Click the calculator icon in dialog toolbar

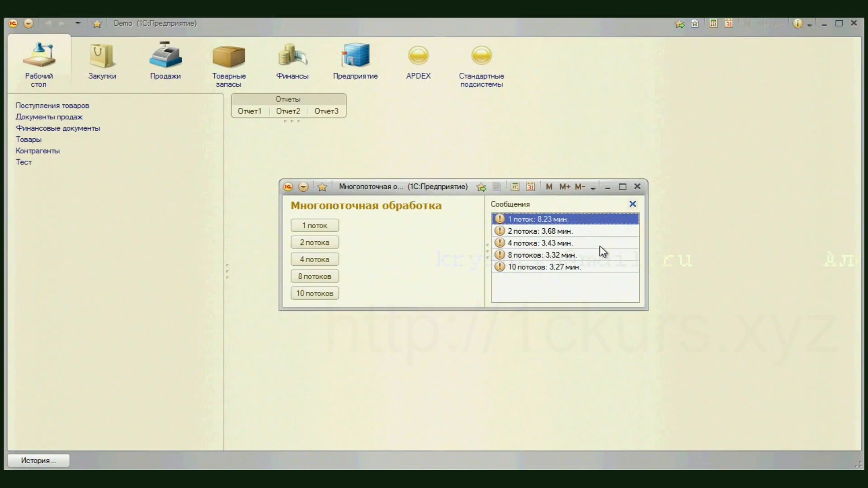(515, 187)
